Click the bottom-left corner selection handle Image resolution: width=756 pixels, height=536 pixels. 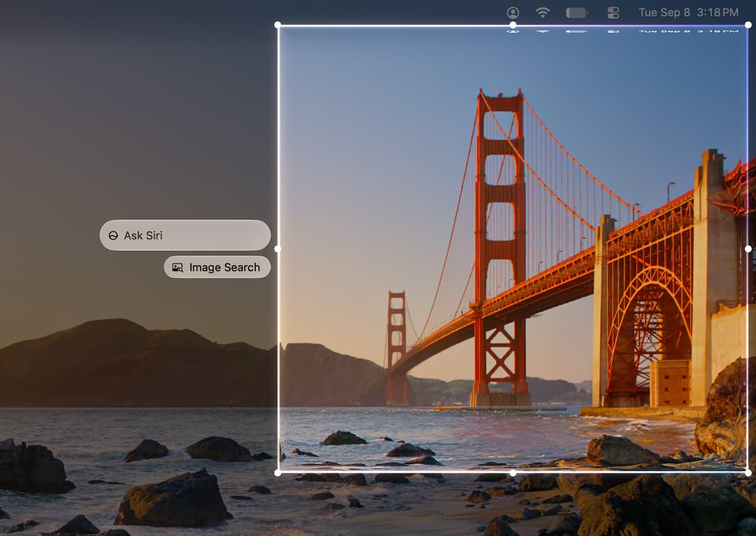278,472
